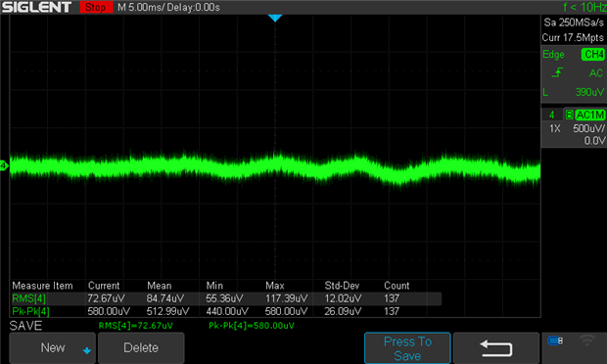Click the M 5.00ms timebase readout
The width and height of the screenshot is (607, 364).
[141, 8]
